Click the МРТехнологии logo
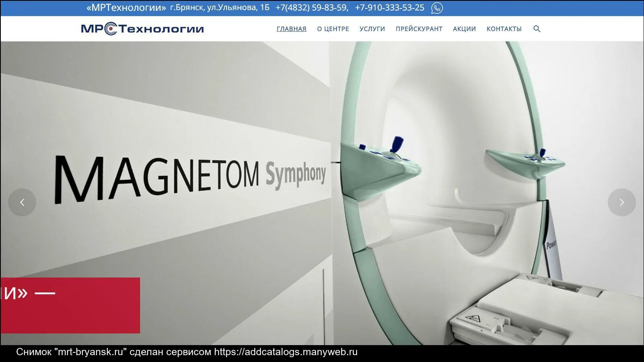644x362 pixels. (x=142, y=29)
